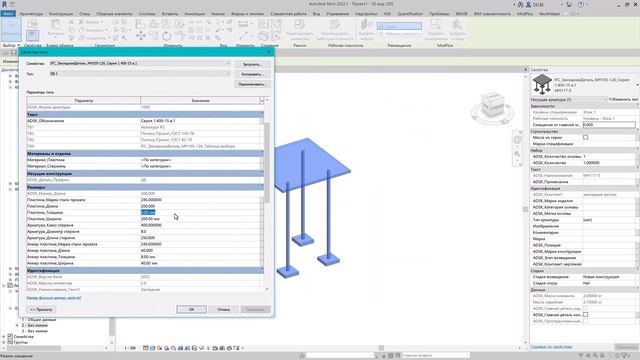The image size is (640, 360).
Task: Switch to the 'ModPlus' ribbon tab
Action: click(x=525, y=14)
